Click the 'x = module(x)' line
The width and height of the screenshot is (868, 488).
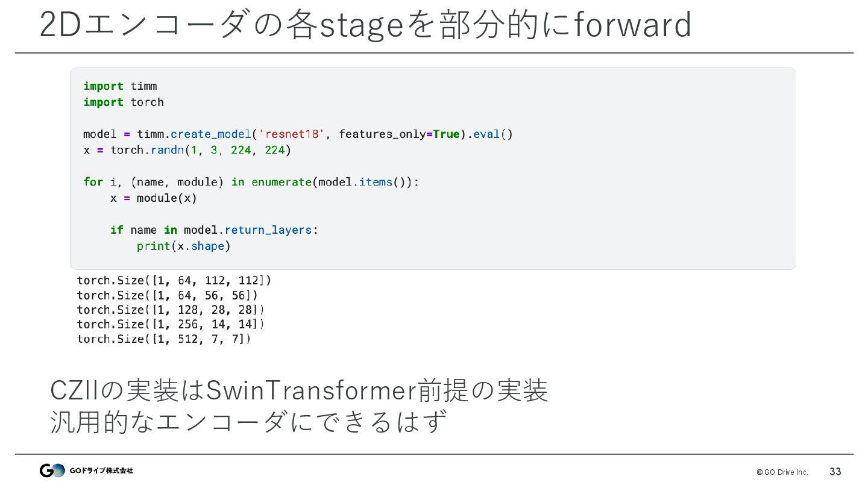[154, 198]
